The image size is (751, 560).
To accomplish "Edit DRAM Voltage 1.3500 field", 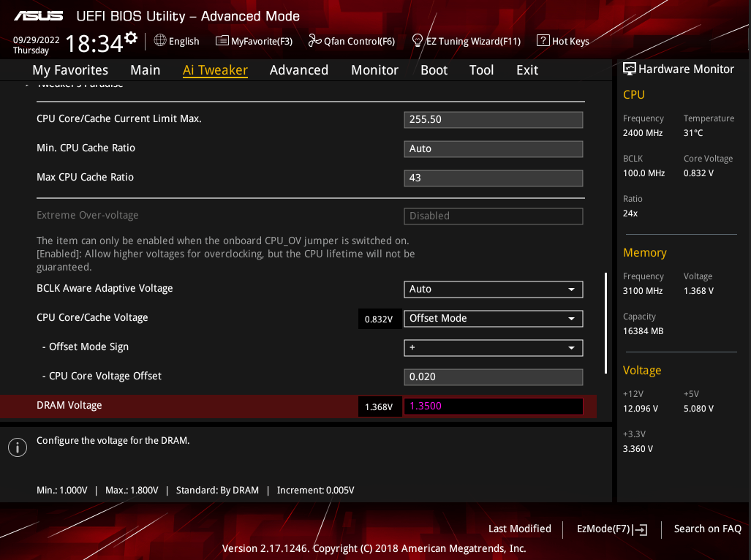I will click(494, 406).
